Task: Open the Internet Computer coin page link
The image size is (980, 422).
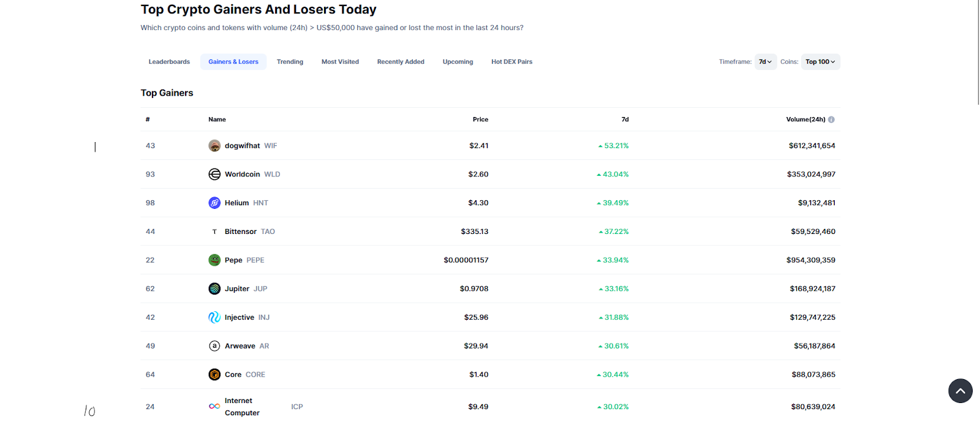Action: point(242,407)
